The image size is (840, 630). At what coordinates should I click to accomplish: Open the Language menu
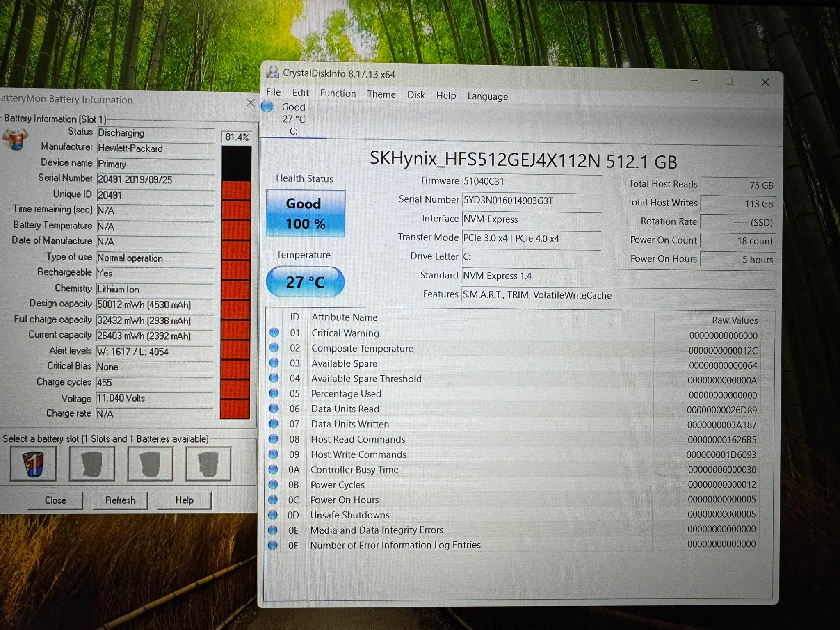487,96
